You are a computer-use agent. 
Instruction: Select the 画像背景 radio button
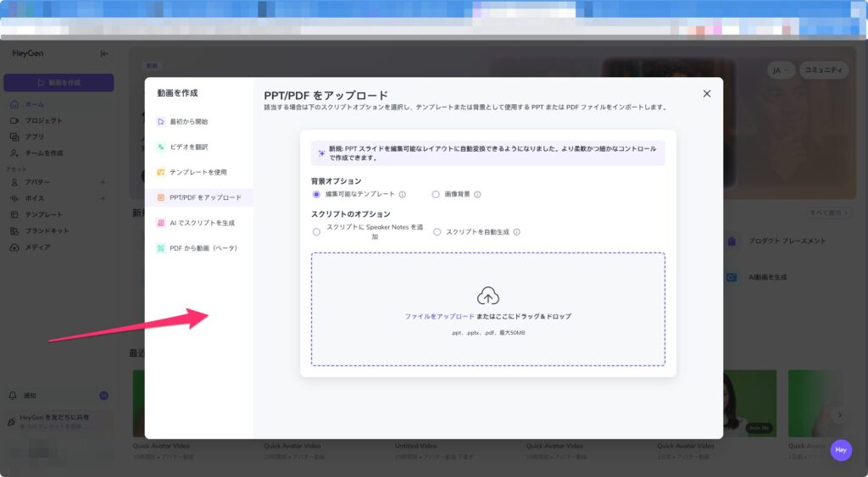point(436,194)
